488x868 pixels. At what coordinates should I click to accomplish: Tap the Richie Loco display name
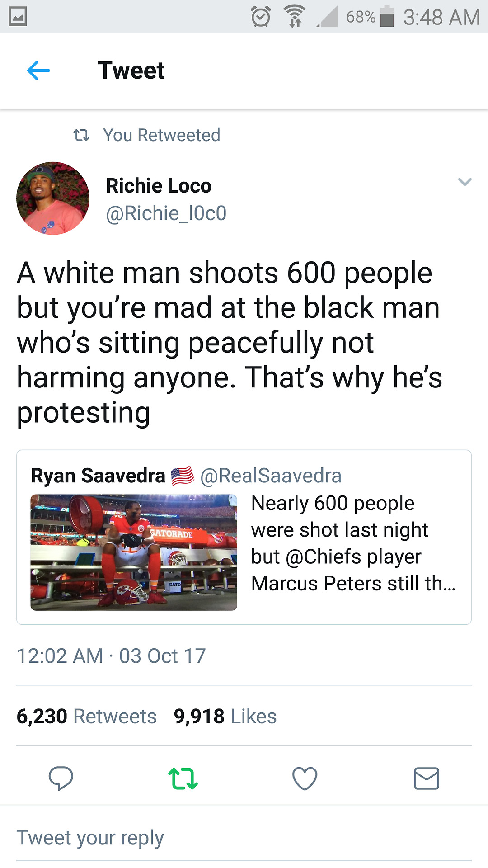pyautogui.click(x=159, y=186)
